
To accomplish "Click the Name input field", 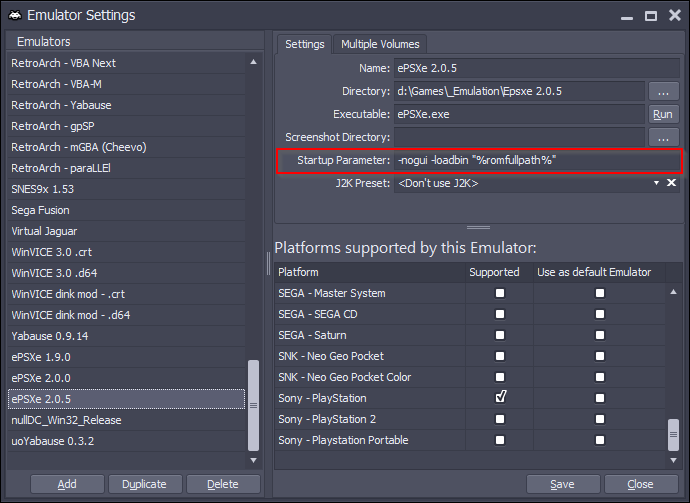I will [x=537, y=68].
